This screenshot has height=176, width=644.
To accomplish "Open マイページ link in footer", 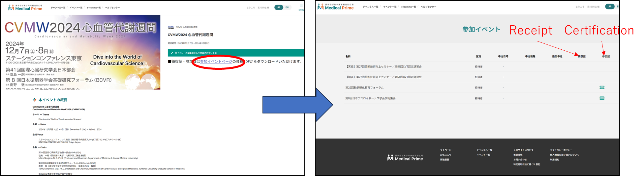I will (x=445, y=150).
